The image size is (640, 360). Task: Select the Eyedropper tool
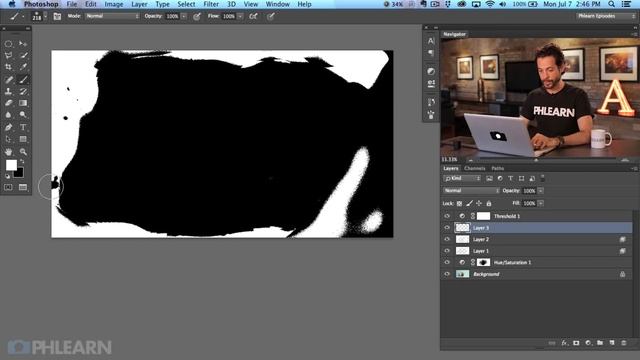tap(23, 67)
